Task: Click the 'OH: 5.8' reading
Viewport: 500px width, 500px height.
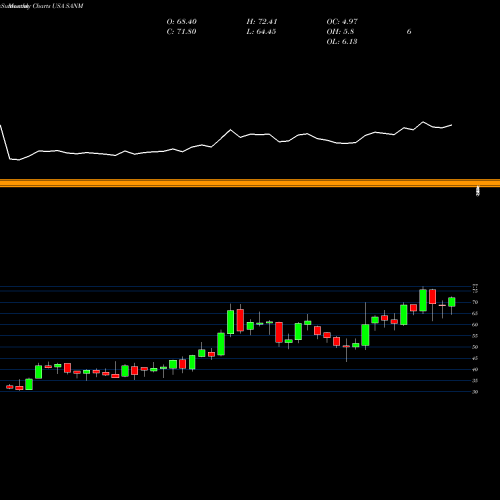Action: 340,32
